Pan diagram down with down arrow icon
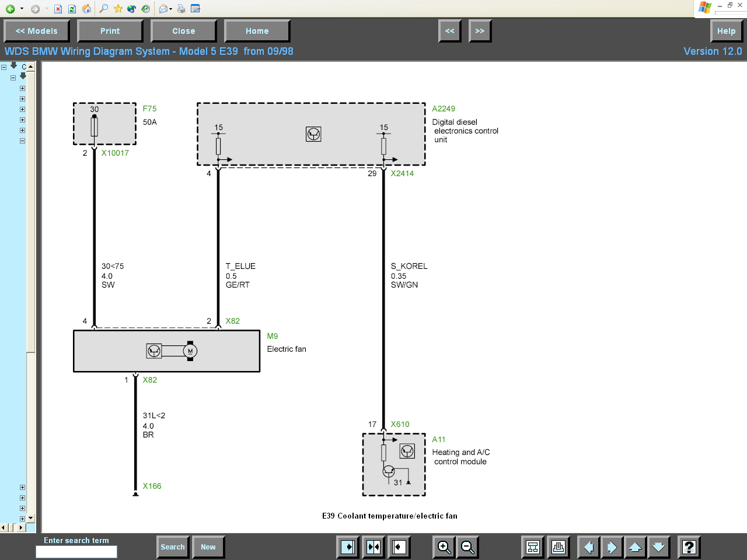Viewport: 747px width, 560px height. point(658,547)
